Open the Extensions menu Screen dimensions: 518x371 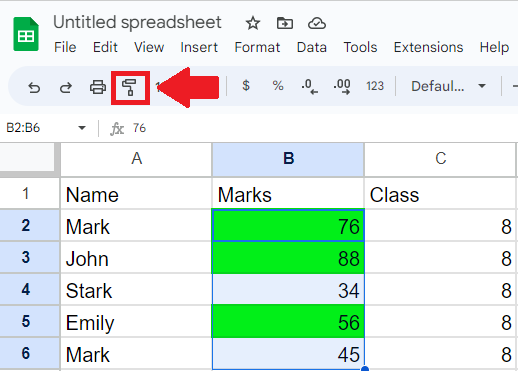pyautogui.click(x=428, y=47)
